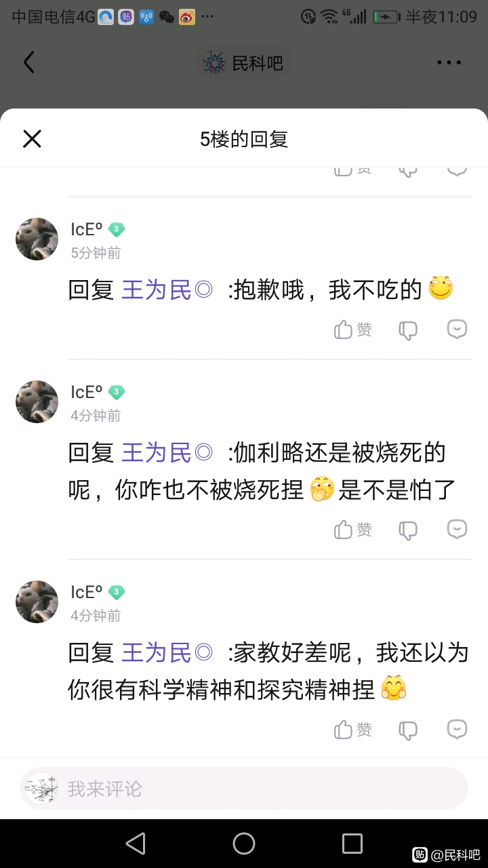Screen dimensions: 488x868
Task: Tap IcE° username on the last reply
Action: pos(87,592)
